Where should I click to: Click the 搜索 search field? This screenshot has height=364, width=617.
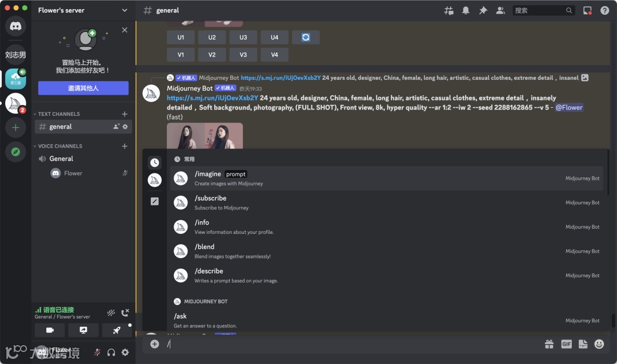(x=543, y=11)
